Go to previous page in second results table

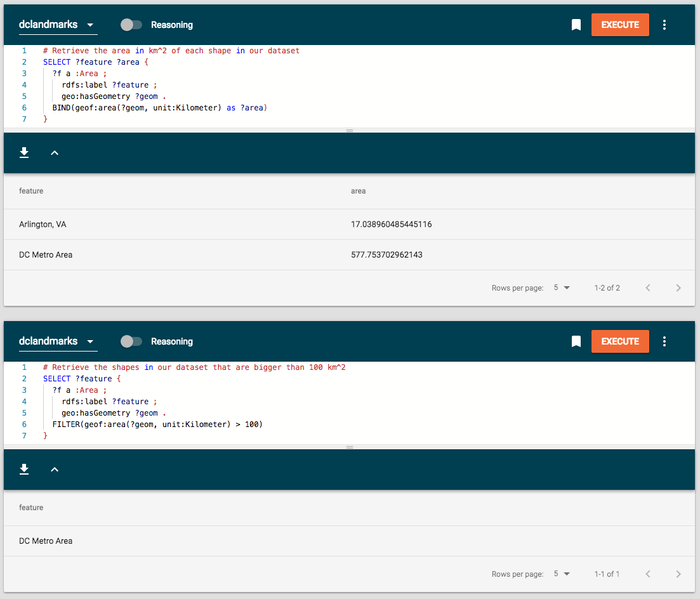coord(648,574)
